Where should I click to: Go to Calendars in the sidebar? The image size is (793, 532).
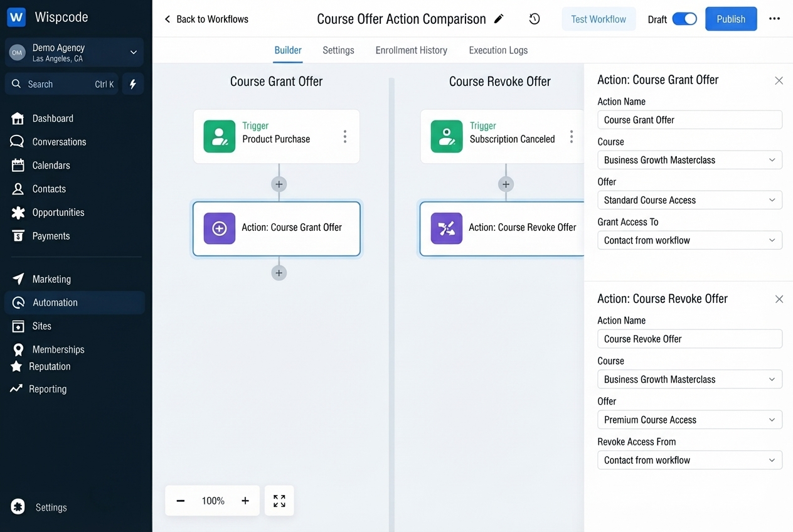pos(41,166)
